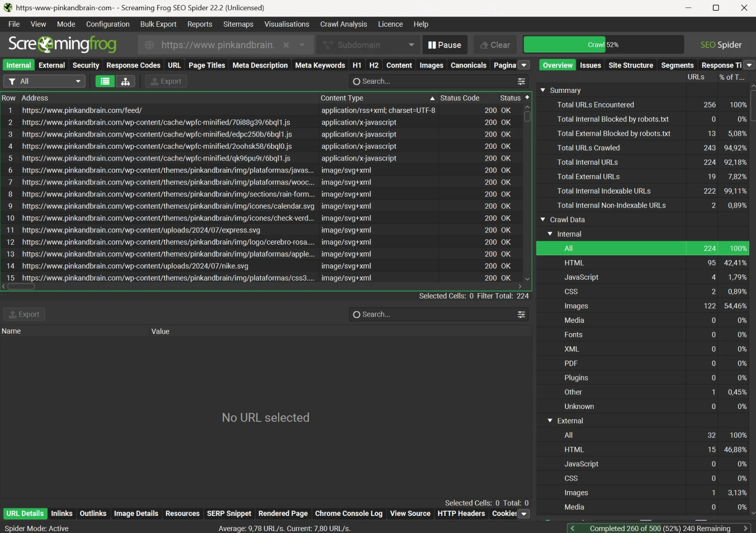Select Internal Images row in overview
Viewport: 756px width, 533px height.
[642, 306]
